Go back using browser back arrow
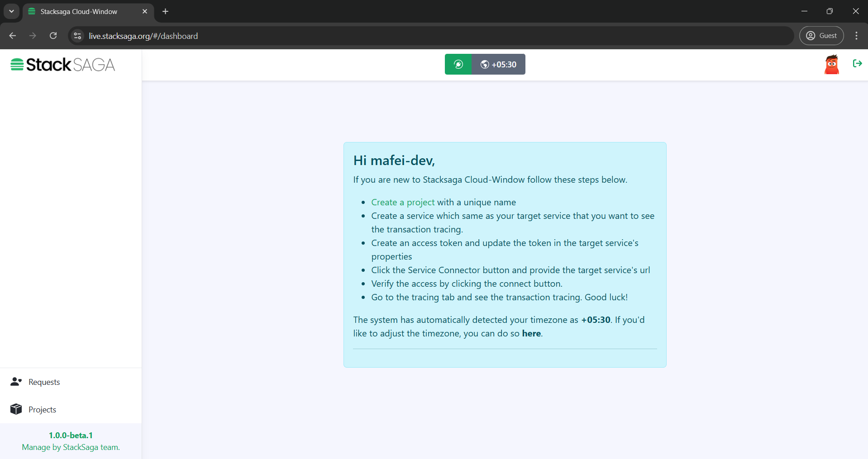Viewport: 868px width, 459px height. [13, 36]
